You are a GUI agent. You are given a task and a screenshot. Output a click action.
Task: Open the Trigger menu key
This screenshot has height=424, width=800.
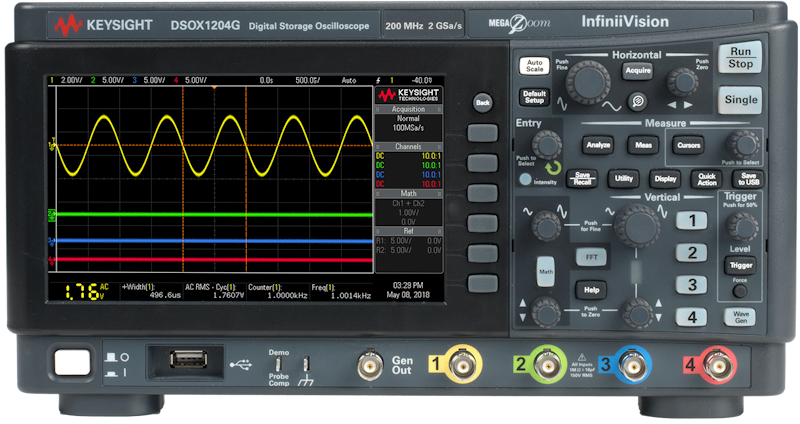pyautogui.click(x=740, y=265)
